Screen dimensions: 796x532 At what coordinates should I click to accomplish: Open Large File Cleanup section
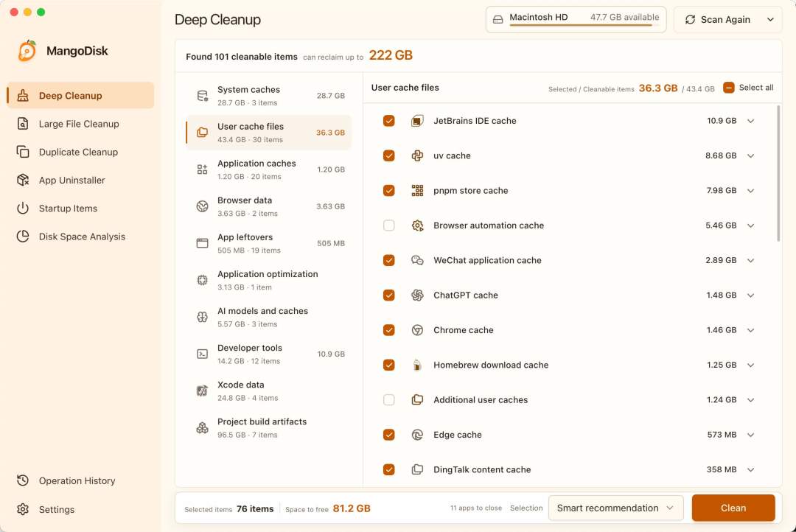click(81, 124)
